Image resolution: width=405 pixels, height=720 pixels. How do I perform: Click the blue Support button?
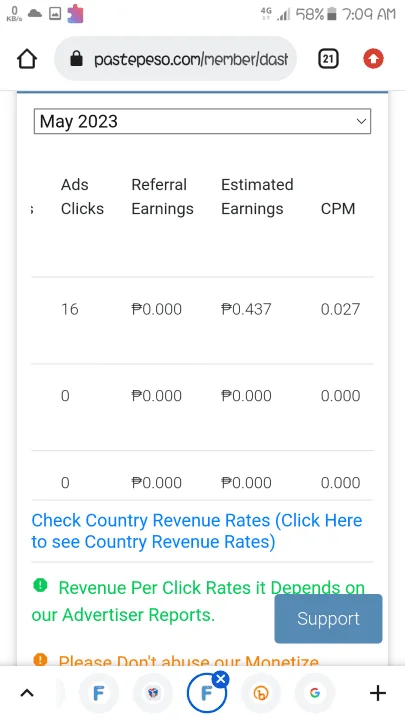pos(328,619)
